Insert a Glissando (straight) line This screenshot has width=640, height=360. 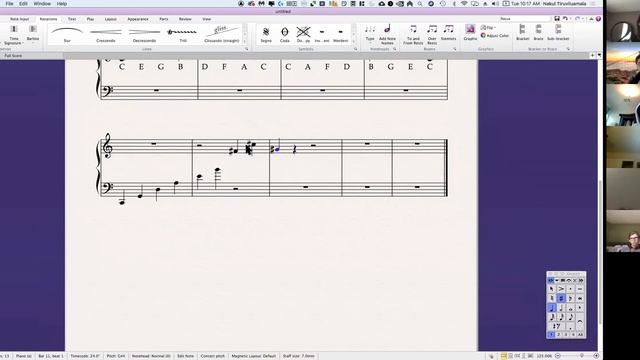pos(222,34)
